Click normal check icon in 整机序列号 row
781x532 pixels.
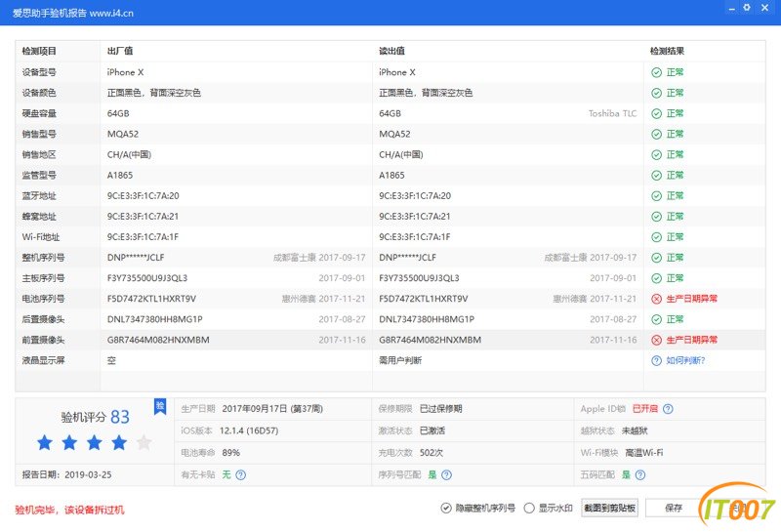656,258
